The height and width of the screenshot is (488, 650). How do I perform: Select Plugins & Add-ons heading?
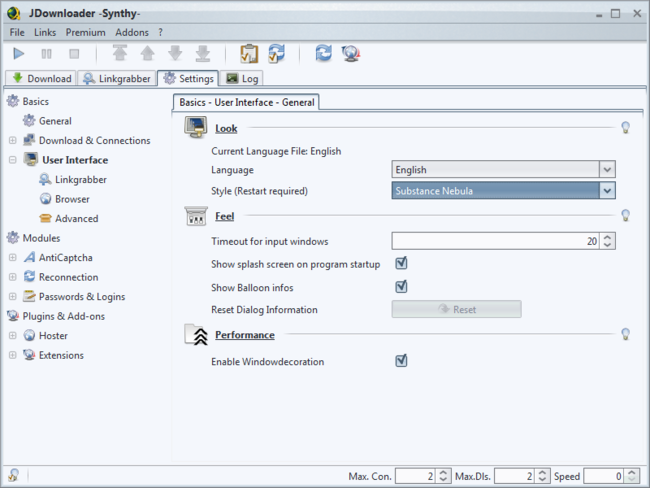click(x=56, y=316)
